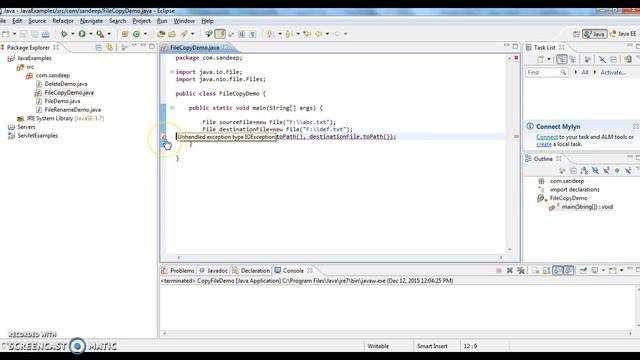The width and height of the screenshot is (640, 360).
Task: Open the New file dropdown arrow
Action: 14,34
